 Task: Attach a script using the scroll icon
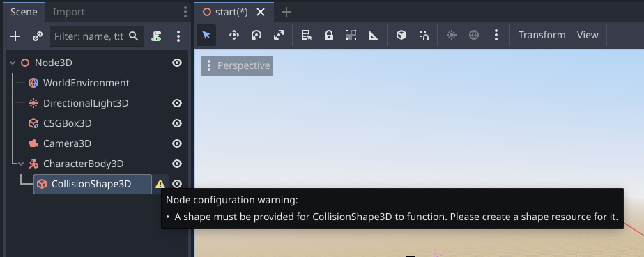(156, 36)
